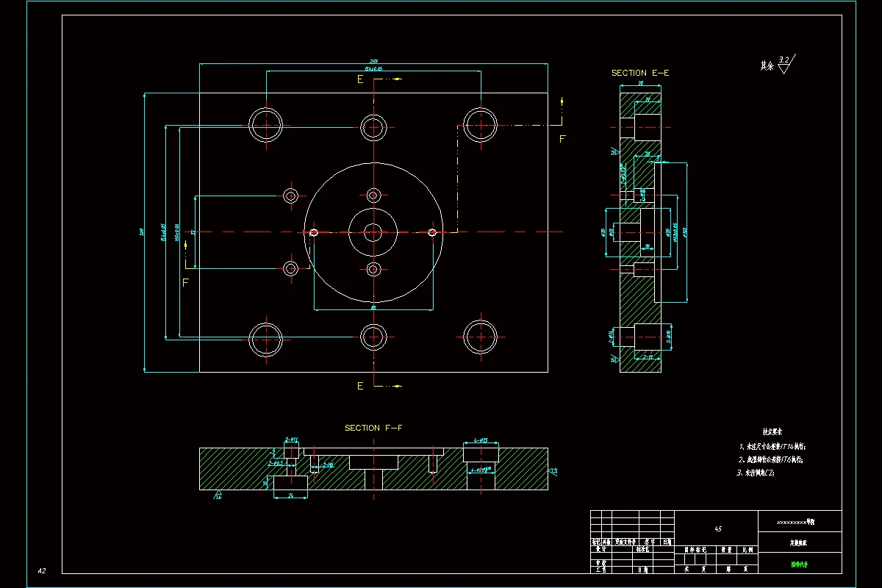Select the "其余" surface roughness note

[767, 65]
